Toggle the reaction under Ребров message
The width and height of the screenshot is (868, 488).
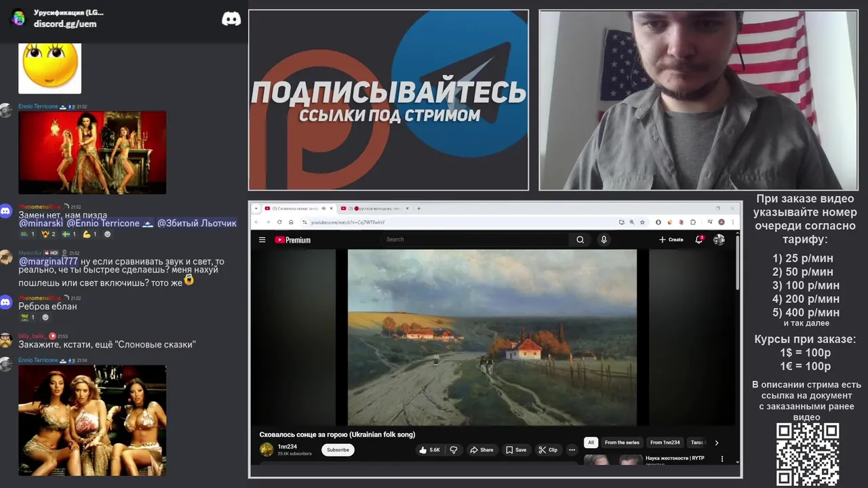28,317
